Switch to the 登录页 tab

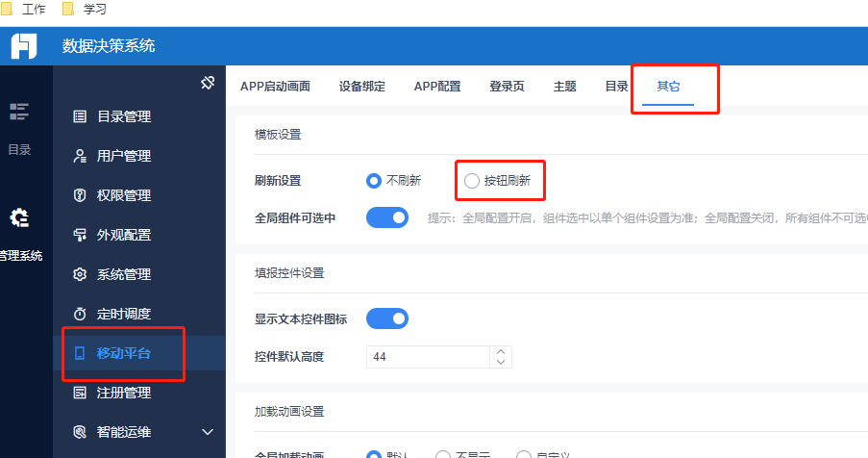(x=507, y=87)
